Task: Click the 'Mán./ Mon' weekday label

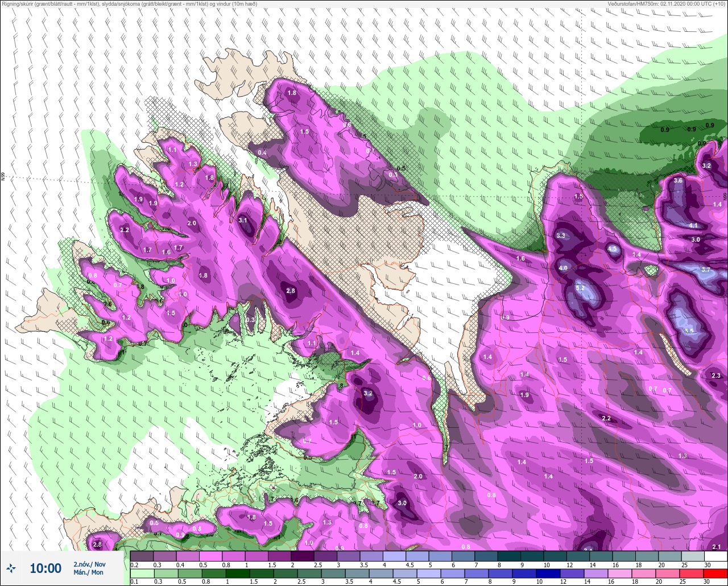Action: 88,572
